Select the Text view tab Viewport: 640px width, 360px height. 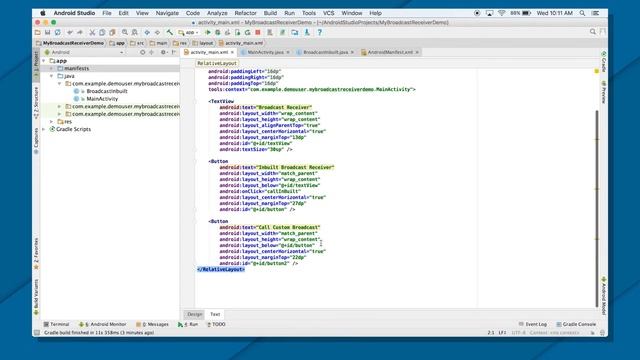click(215, 314)
